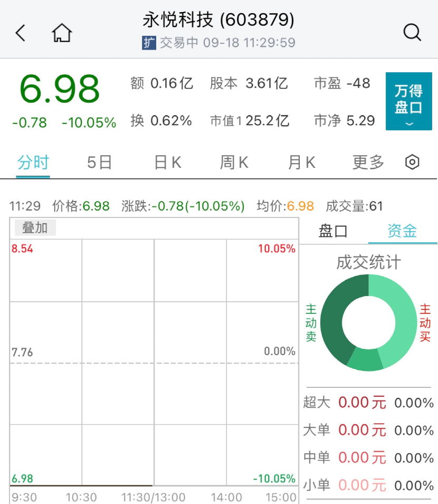Tap the 7.76 mid price label
Screen dimensions: 438x504
click(x=22, y=353)
